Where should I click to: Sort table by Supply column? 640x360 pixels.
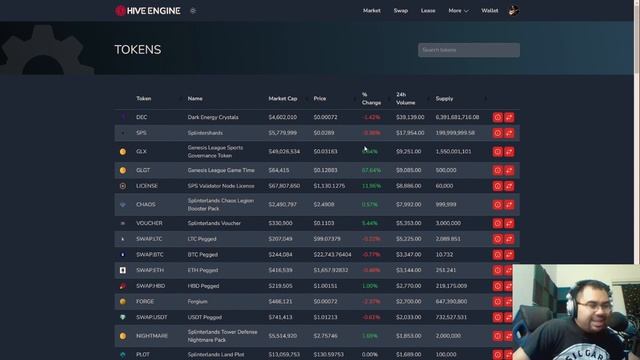coord(444,99)
